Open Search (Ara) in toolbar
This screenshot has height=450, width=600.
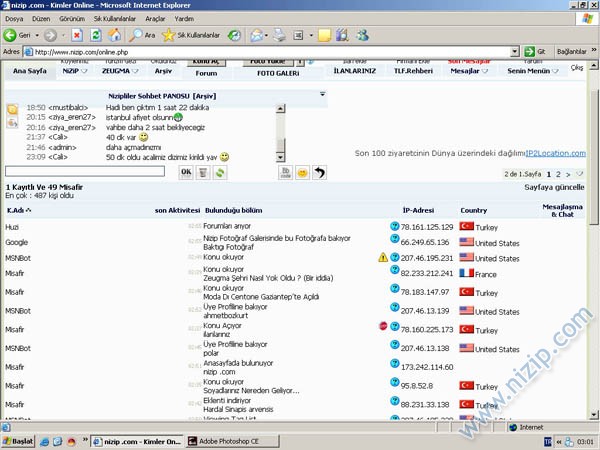(142, 35)
